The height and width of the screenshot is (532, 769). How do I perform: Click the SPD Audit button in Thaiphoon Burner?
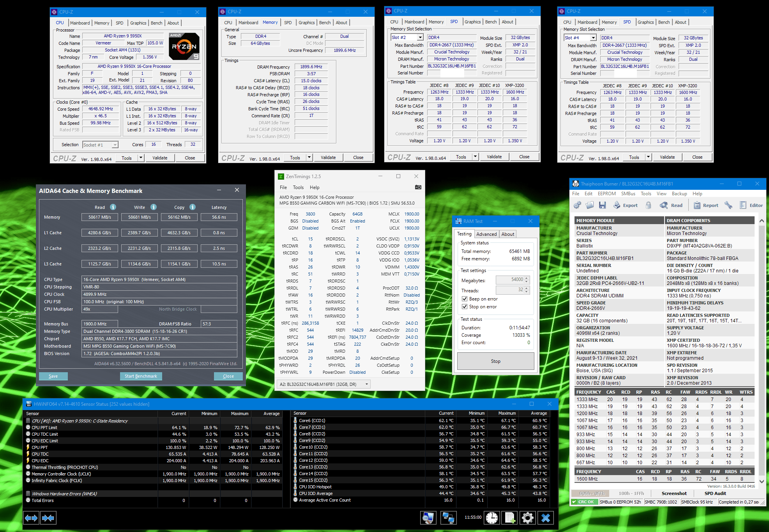click(715, 493)
